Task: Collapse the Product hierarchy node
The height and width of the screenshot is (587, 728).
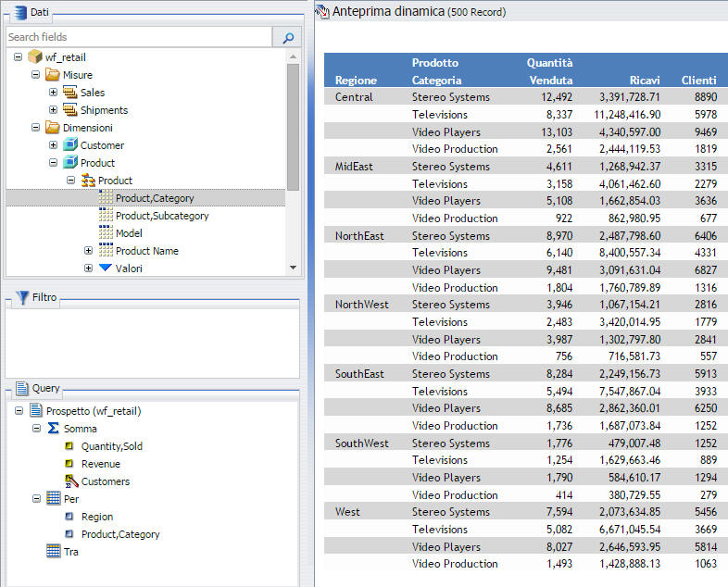Action: pos(71,180)
